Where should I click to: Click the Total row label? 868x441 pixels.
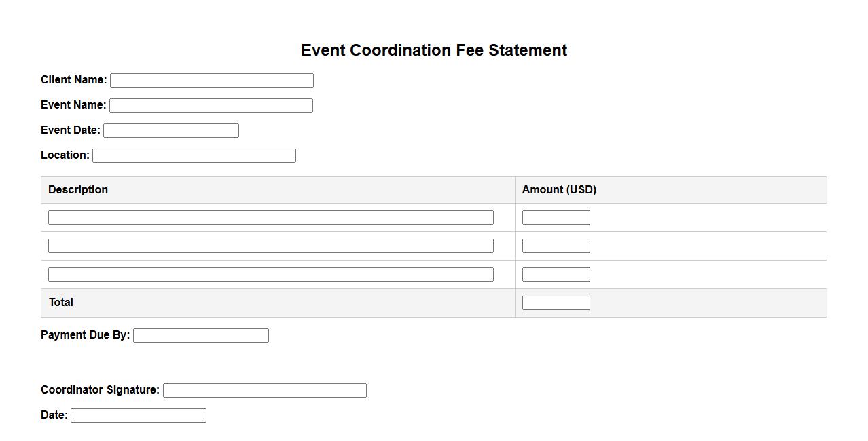click(61, 303)
